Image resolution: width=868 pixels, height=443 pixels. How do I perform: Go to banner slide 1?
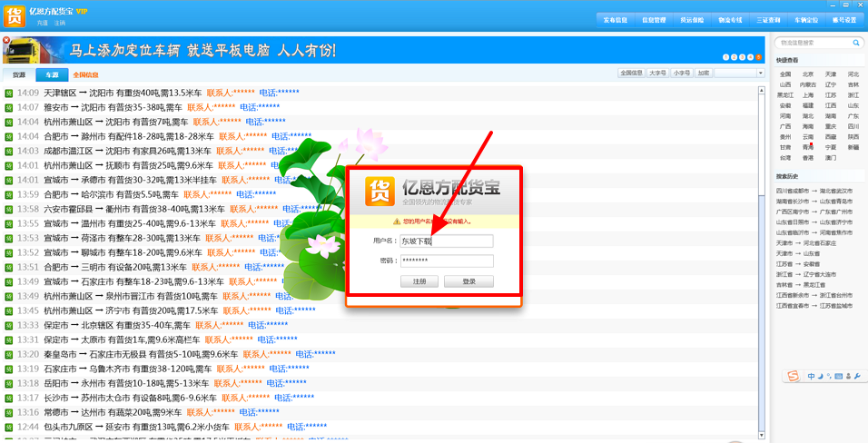(725, 57)
